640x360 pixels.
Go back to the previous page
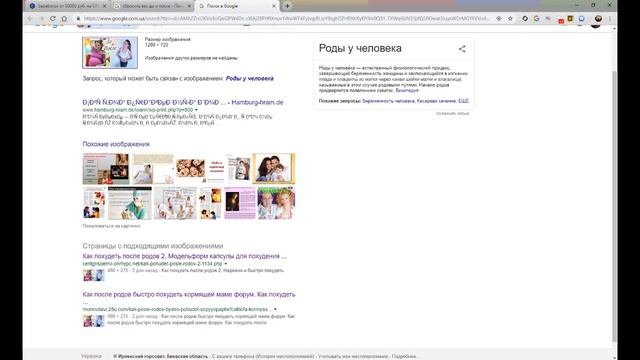[30, 18]
